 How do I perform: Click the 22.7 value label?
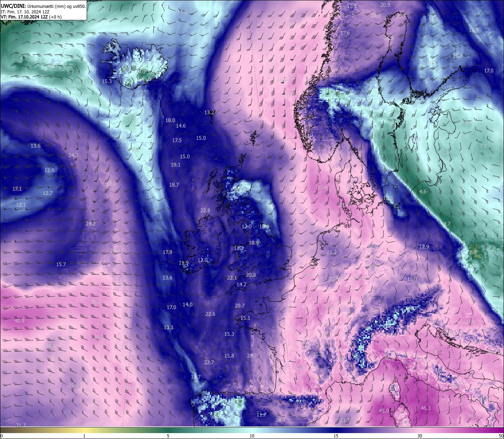tap(209, 363)
